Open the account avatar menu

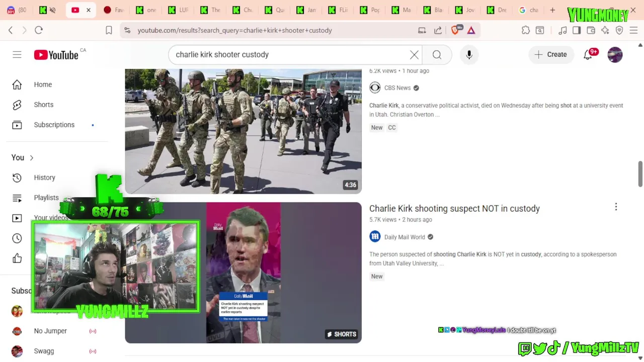tap(615, 54)
